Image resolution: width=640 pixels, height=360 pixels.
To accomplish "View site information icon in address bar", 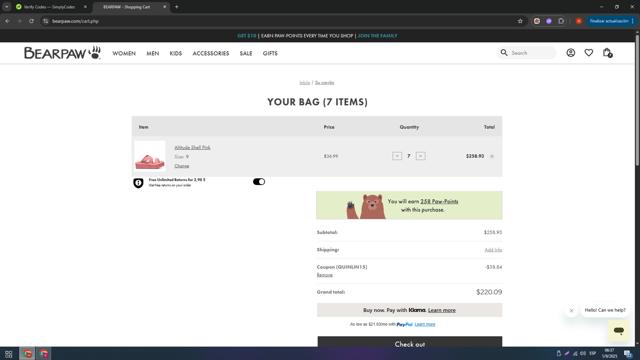I will point(45,21).
